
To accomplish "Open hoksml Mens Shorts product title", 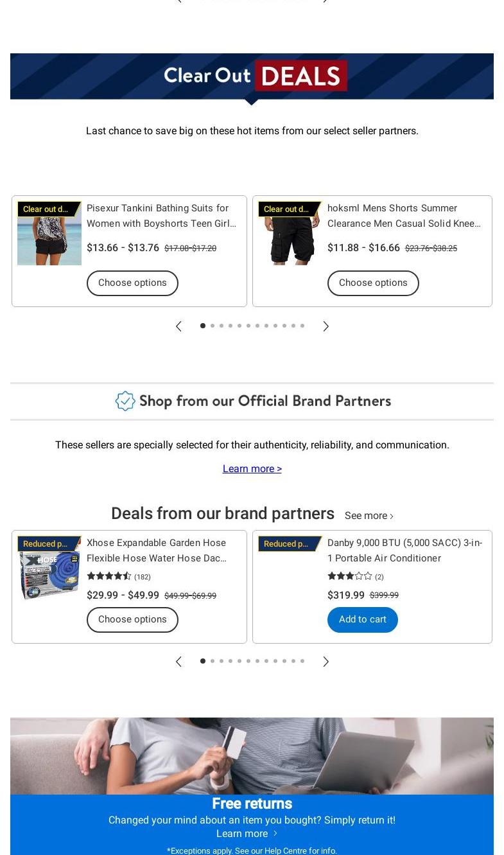I will (x=404, y=216).
